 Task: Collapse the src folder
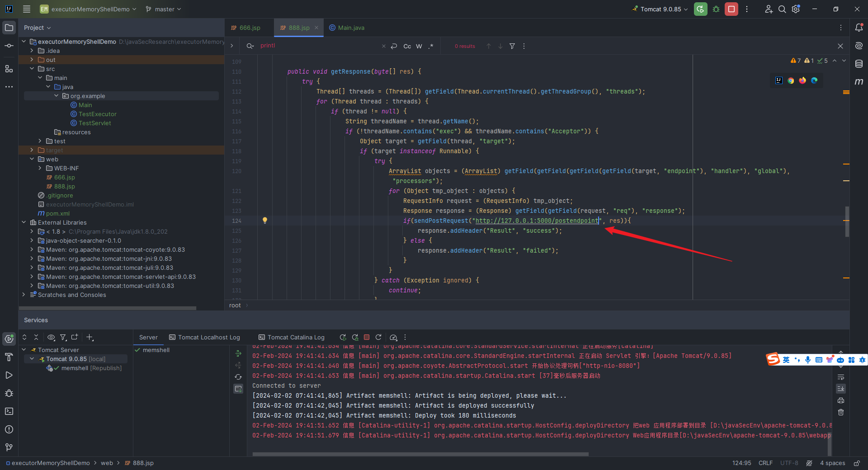click(x=32, y=69)
